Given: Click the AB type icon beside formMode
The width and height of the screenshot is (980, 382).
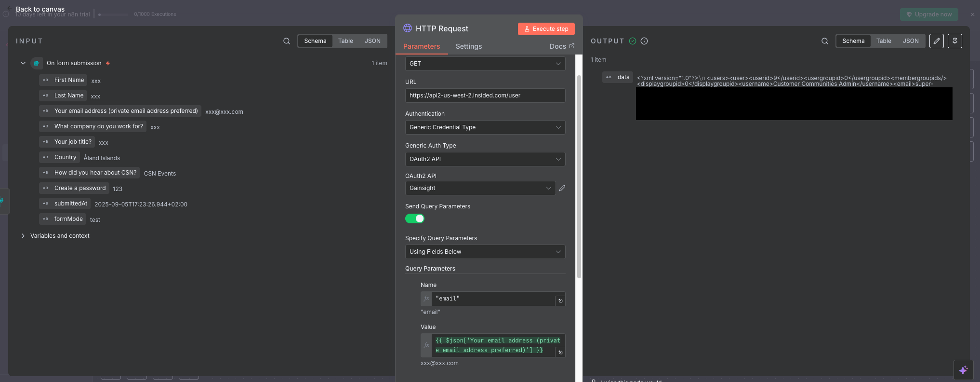Looking at the screenshot, I should click(46, 219).
